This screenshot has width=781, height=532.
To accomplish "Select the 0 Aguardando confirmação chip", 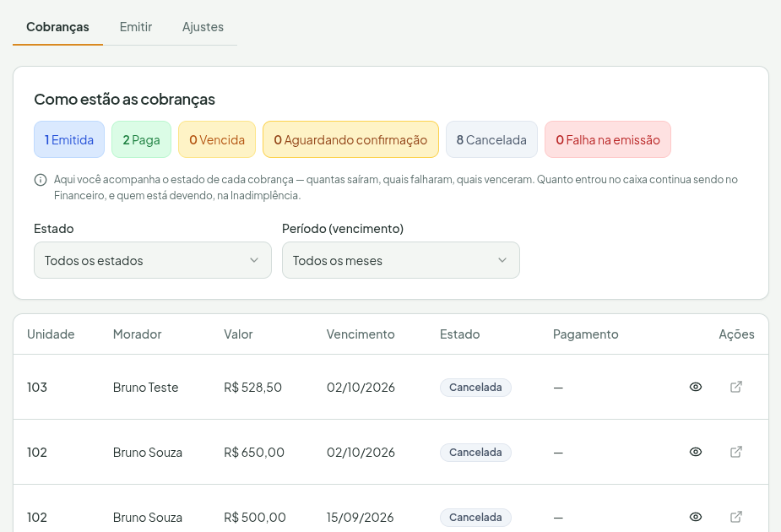I will [350, 139].
